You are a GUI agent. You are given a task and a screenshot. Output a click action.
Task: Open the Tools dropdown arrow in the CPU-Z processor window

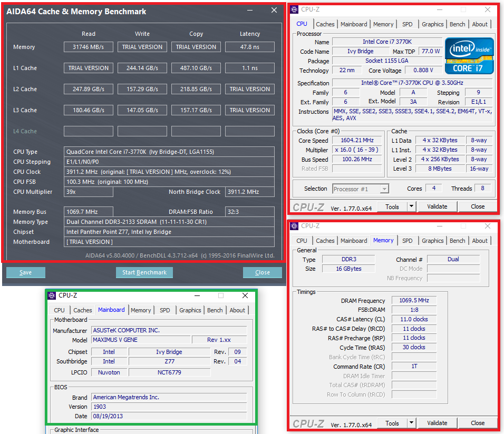[x=411, y=206]
